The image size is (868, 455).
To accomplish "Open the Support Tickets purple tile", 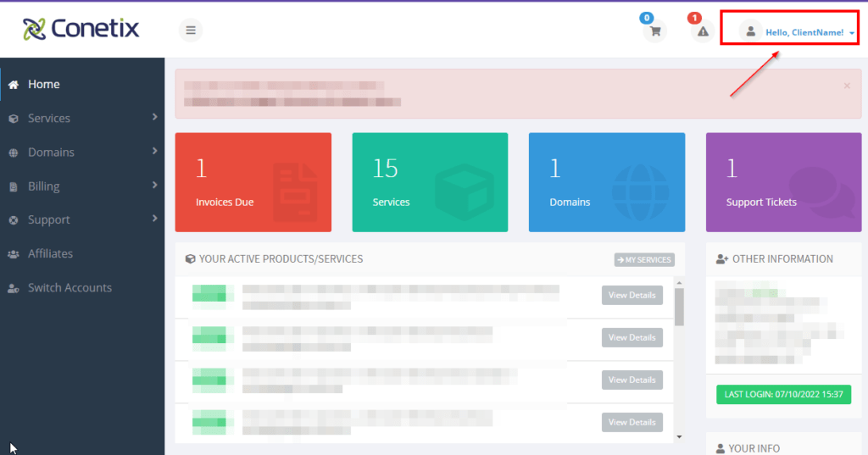I will point(784,182).
